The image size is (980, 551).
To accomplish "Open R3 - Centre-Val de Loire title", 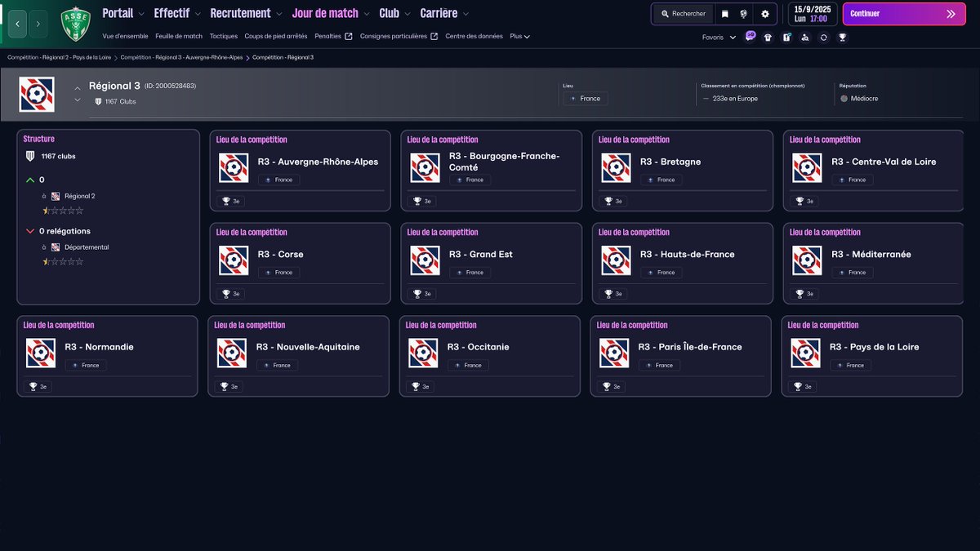I will 884,162.
